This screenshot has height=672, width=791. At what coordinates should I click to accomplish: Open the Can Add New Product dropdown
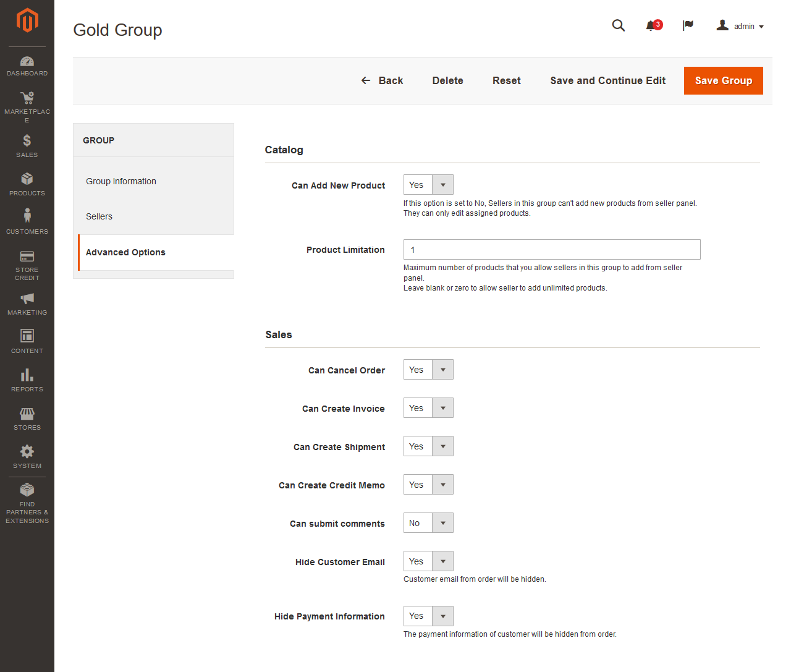coord(442,184)
